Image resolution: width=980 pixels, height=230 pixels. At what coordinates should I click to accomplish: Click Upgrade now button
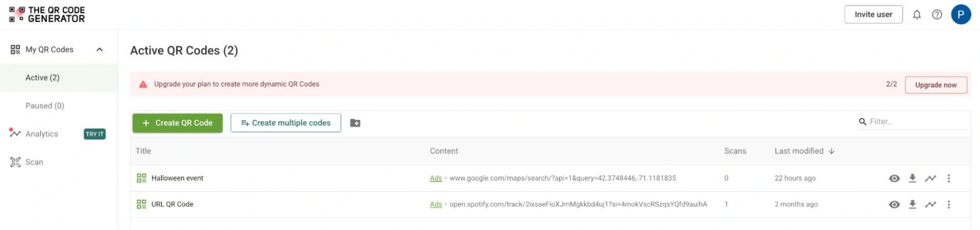pos(936,85)
